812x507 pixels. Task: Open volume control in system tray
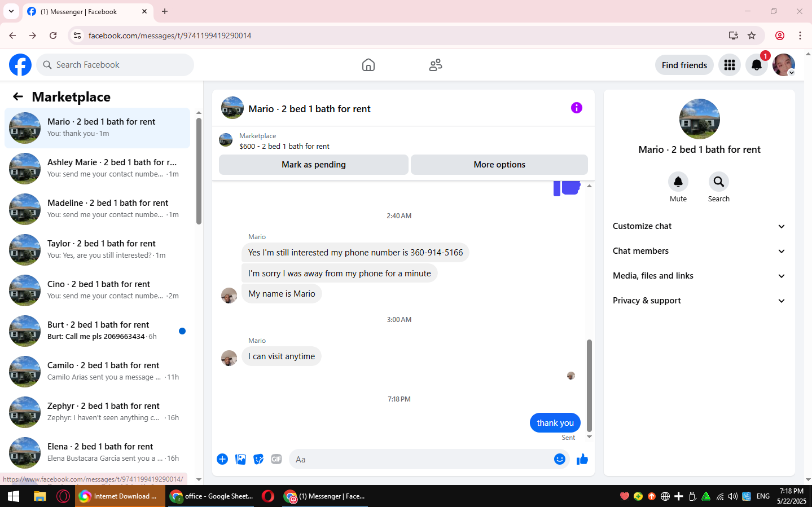coord(733,496)
